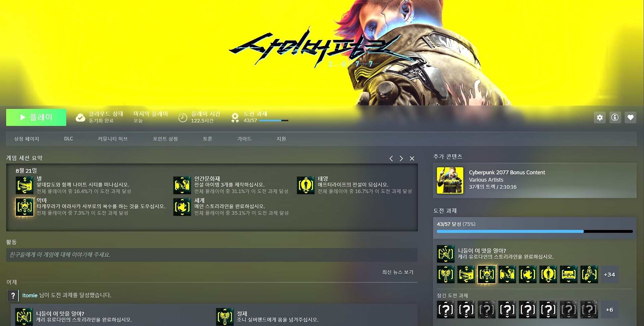The image size is (644, 326).
Task: Click the small achievement progress bar beside 43/57
Action: coord(274,120)
